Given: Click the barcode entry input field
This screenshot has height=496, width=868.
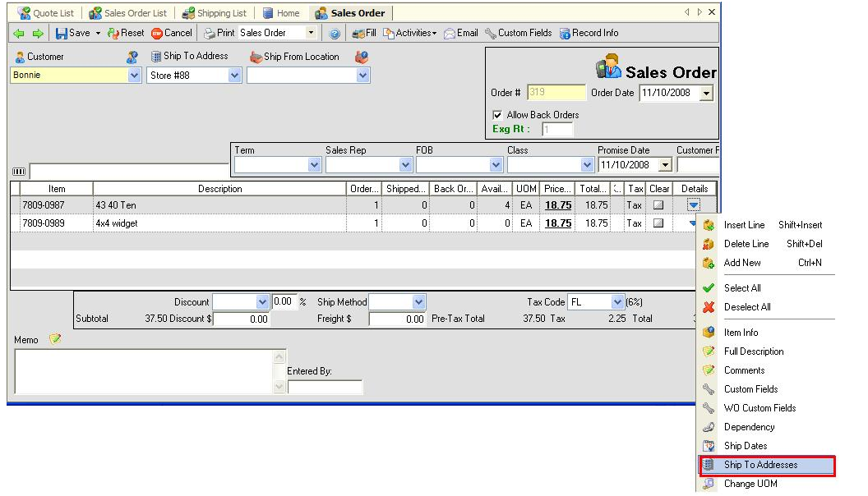Looking at the screenshot, I should (x=129, y=171).
